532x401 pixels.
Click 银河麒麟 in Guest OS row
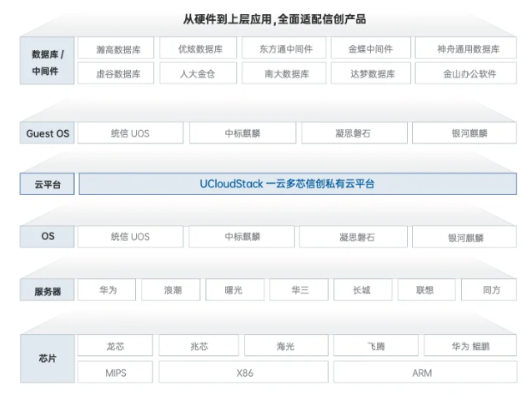464,133
